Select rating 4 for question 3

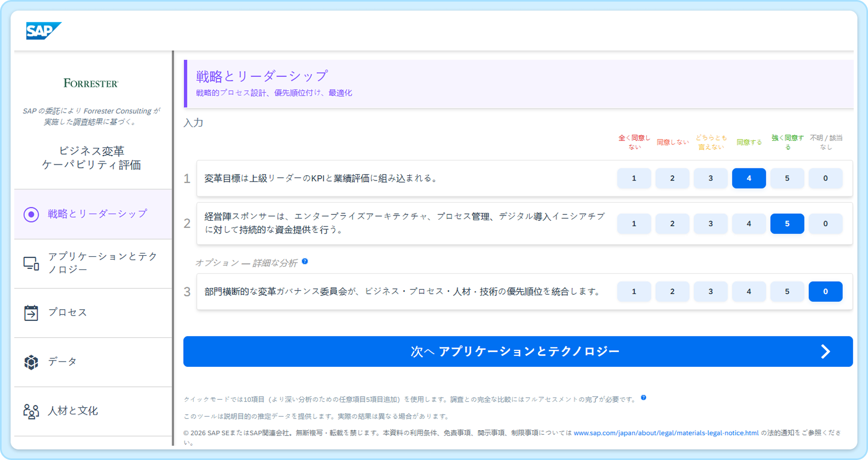[x=748, y=292]
